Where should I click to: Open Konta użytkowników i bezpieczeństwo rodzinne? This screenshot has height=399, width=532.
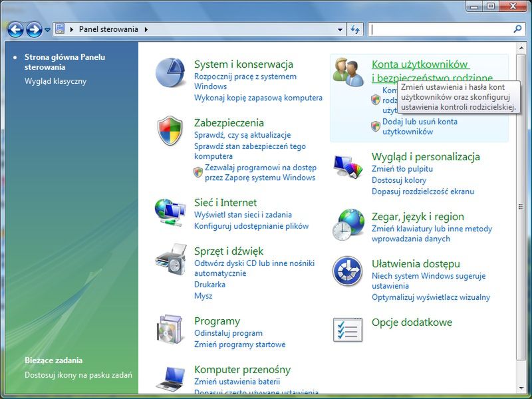tap(432, 70)
